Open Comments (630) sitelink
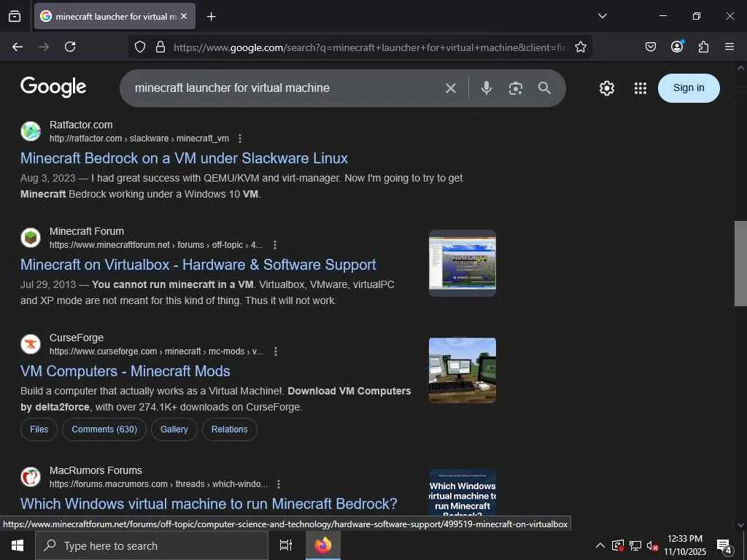The image size is (747, 560). (104, 429)
